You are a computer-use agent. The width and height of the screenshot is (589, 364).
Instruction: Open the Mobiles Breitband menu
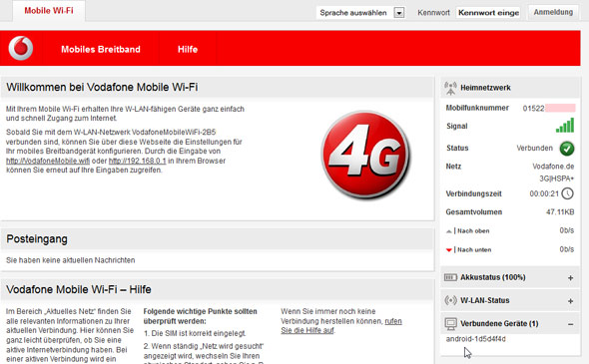[101, 49]
